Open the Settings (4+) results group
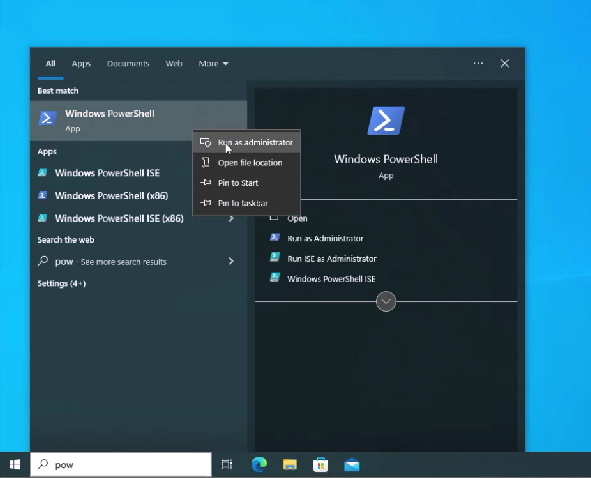Viewport: 591px width, 478px height. [62, 283]
